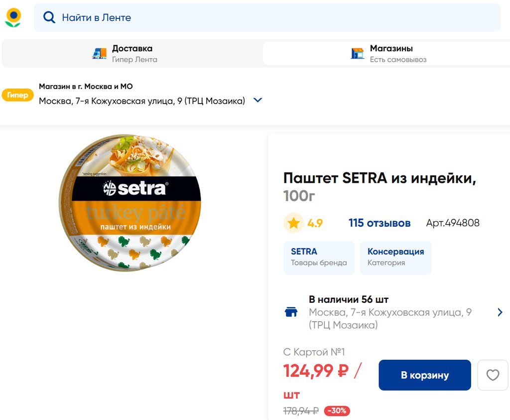Click the store pickup shop icon
The image size is (510, 420).
point(357,53)
